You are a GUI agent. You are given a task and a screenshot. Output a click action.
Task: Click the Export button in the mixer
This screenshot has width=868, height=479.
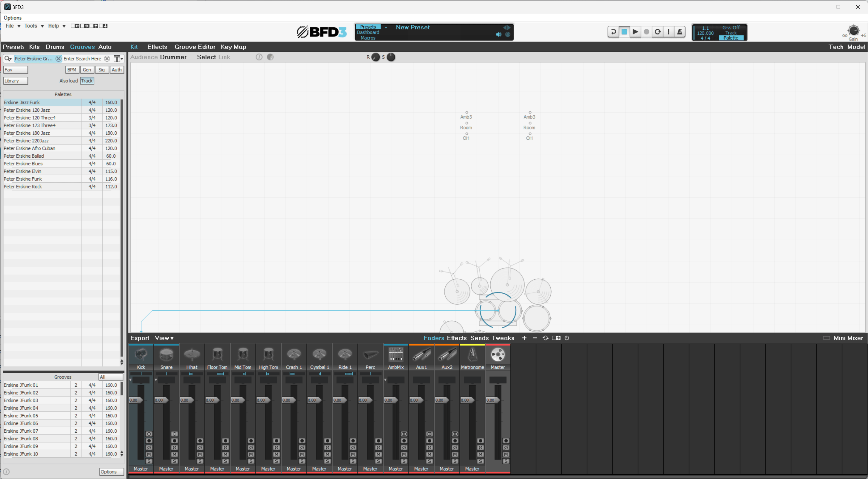pos(139,338)
